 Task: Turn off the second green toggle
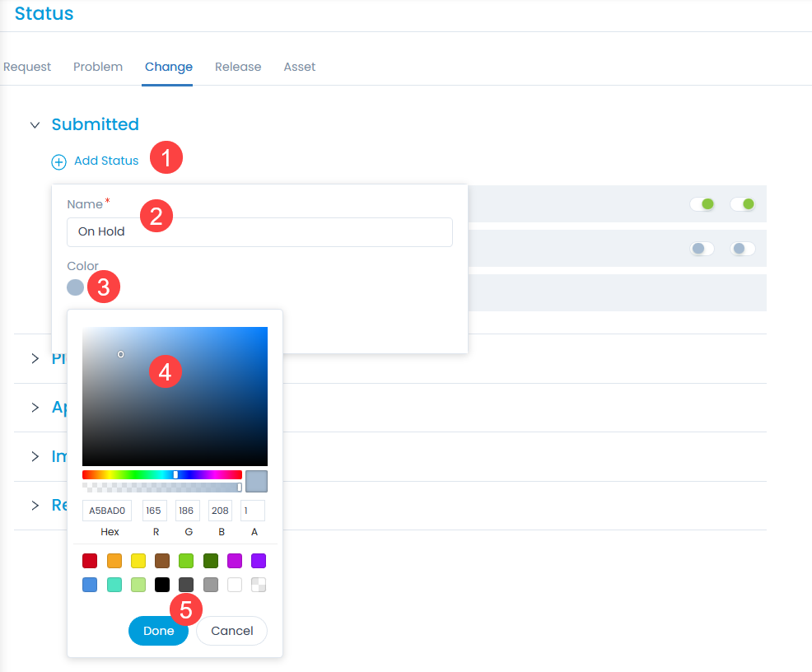point(743,203)
